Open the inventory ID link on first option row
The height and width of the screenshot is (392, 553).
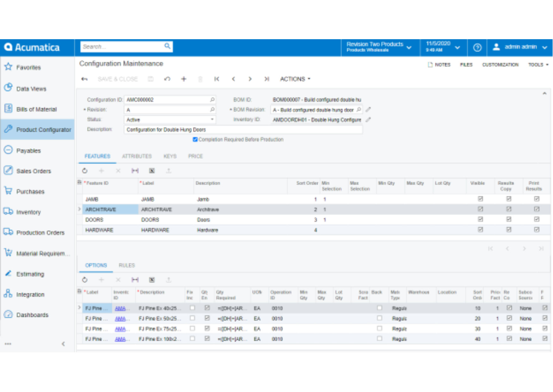(121, 308)
